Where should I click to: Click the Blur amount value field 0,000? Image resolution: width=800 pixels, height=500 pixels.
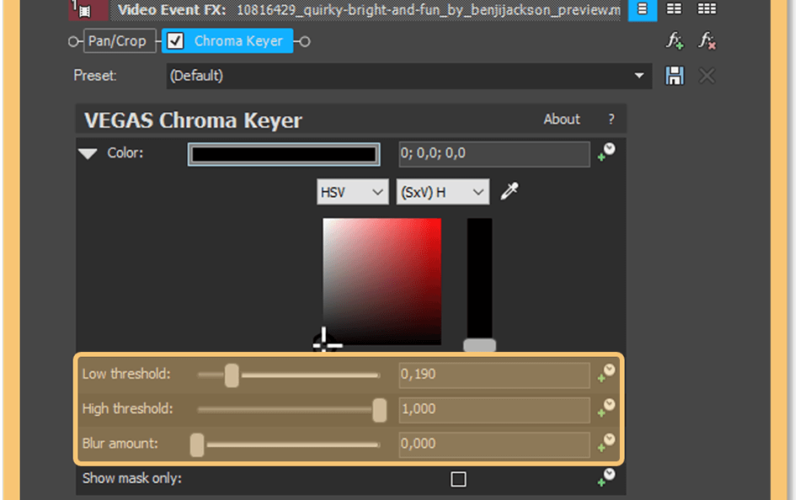pos(494,444)
